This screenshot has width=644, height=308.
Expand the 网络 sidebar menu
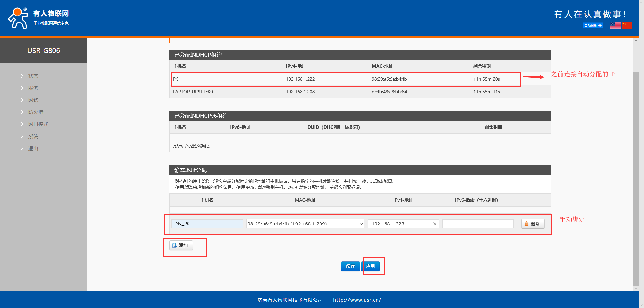[33, 100]
